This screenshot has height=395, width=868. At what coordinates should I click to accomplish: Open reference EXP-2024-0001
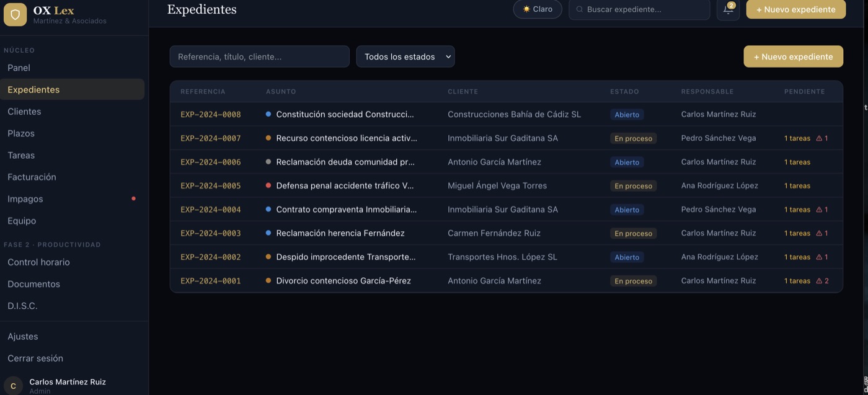tap(211, 281)
